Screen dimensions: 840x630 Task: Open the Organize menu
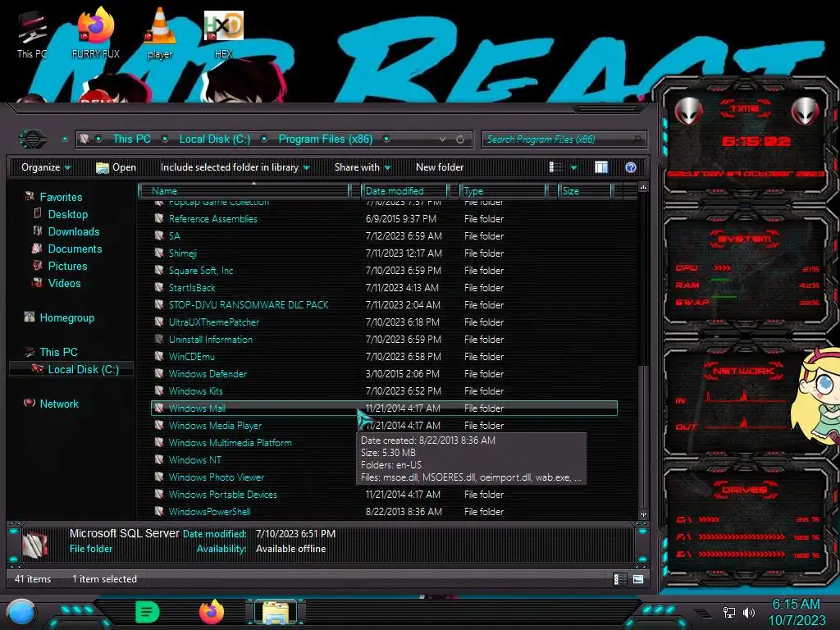(x=46, y=167)
